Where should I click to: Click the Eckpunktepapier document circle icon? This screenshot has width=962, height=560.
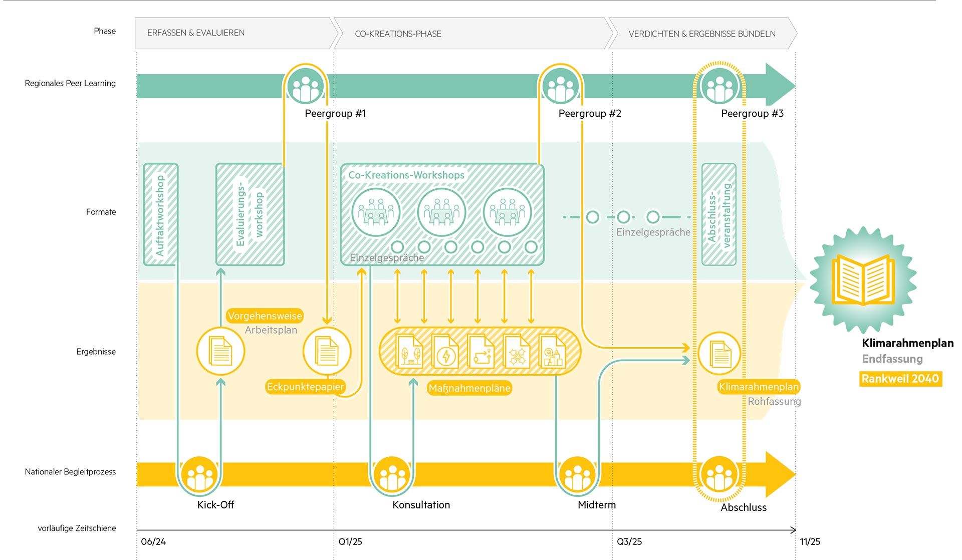[327, 351]
